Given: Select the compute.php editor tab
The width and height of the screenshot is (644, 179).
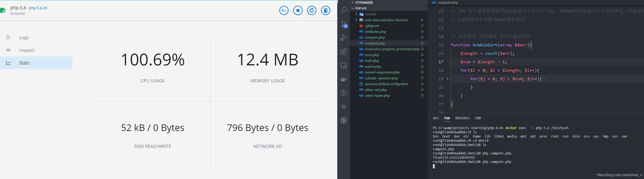Looking at the screenshot, I should click(445, 3).
